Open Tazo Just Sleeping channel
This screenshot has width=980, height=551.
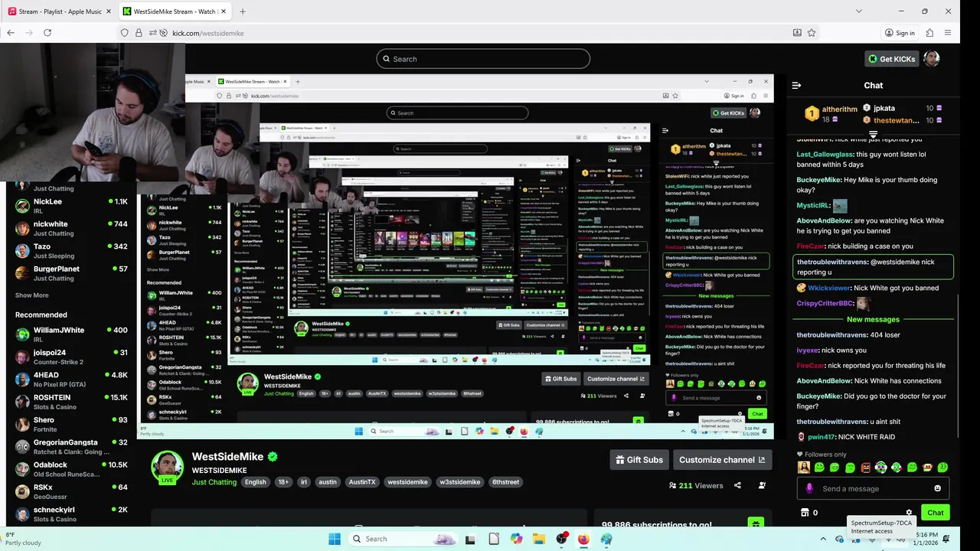(x=70, y=251)
